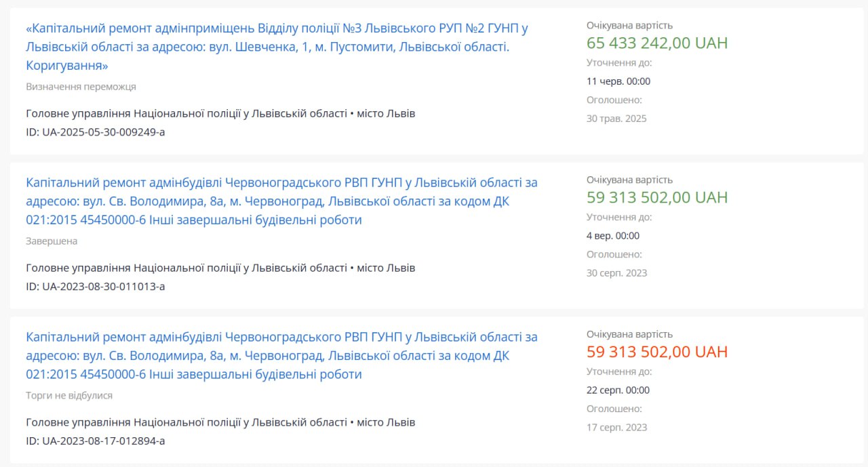Click the 11 черв. 00:00 clarification deadline
Screen dimensions: 868x467
click(618, 81)
